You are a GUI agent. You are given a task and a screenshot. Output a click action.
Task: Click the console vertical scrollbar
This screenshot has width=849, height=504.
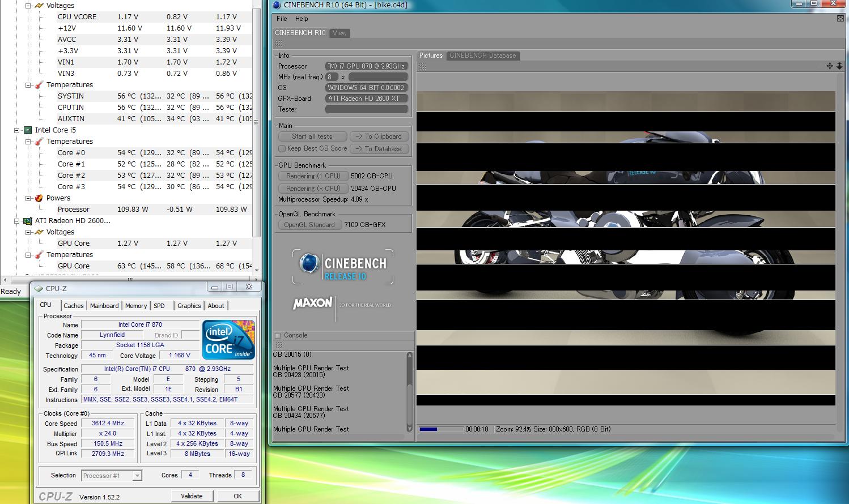410,392
